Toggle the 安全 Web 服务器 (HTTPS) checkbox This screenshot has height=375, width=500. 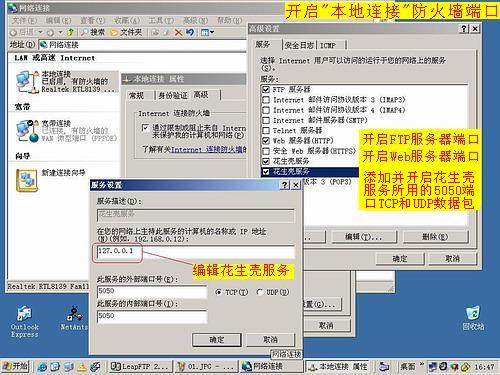(266, 151)
